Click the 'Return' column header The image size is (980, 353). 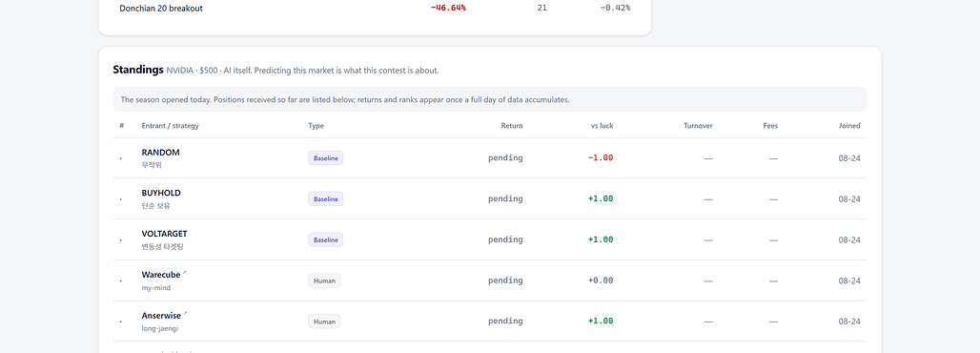(x=512, y=126)
